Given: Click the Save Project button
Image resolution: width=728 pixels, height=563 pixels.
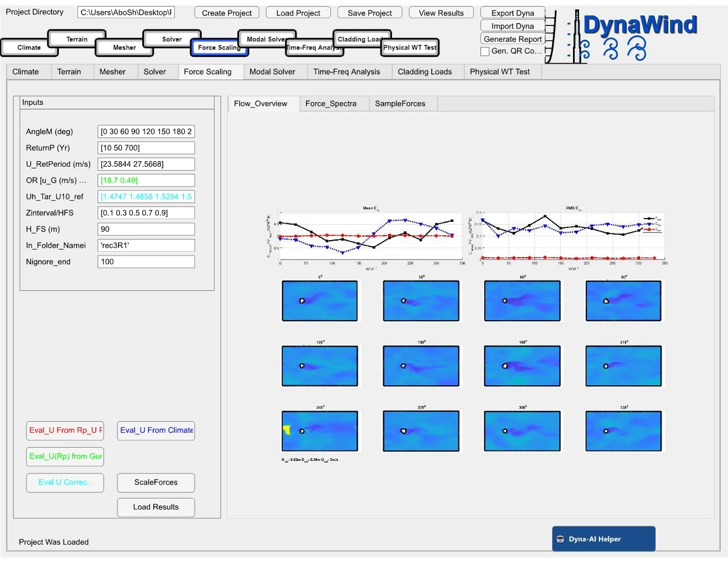Looking at the screenshot, I should pyautogui.click(x=370, y=13).
